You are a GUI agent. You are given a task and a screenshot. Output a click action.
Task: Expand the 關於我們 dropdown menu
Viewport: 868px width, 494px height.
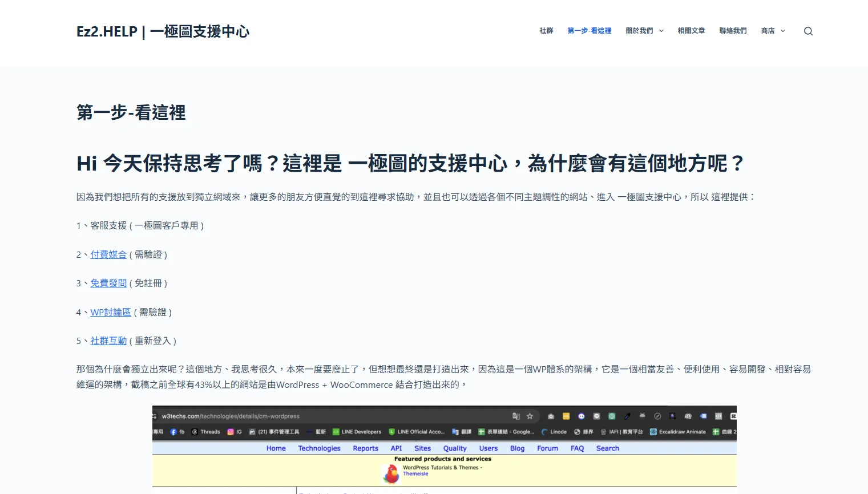coord(644,31)
